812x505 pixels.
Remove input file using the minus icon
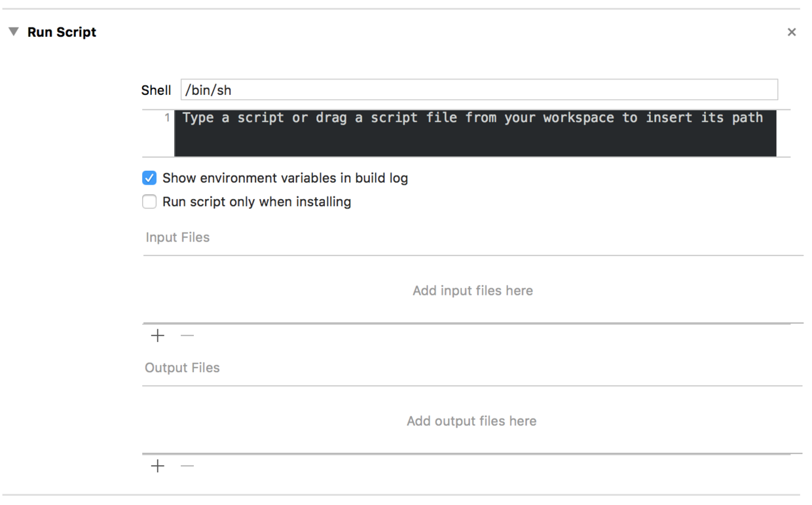[187, 335]
